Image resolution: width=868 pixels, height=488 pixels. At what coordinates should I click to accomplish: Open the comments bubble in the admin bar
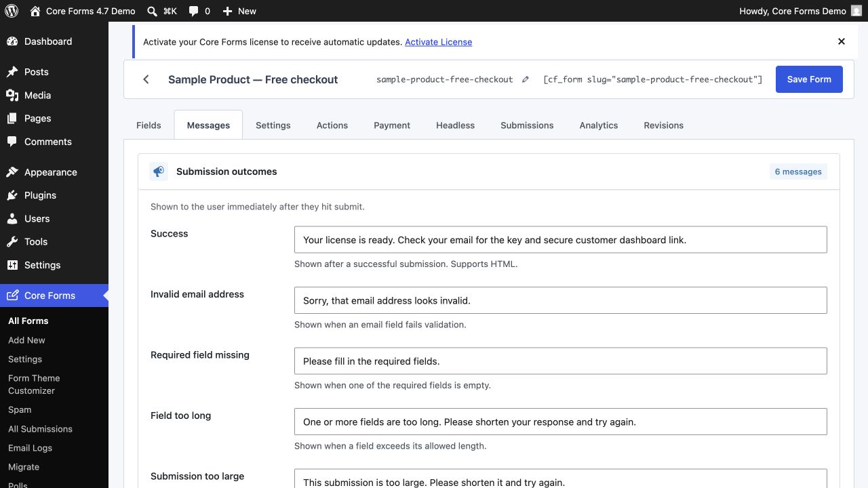pos(194,12)
